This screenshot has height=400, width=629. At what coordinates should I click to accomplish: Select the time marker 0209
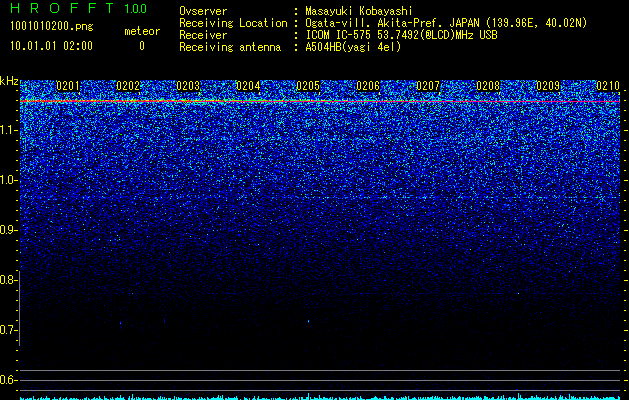pos(548,86)
